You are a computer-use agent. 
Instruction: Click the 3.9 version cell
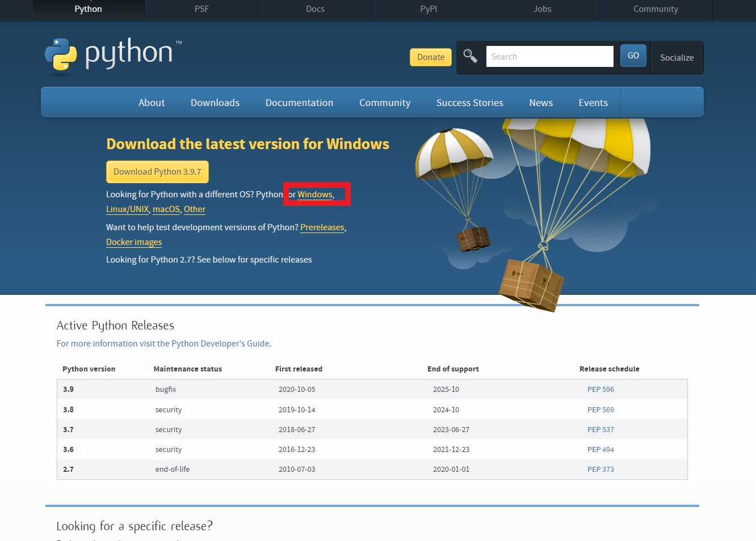pyautogui.click(x=68, y=390)
